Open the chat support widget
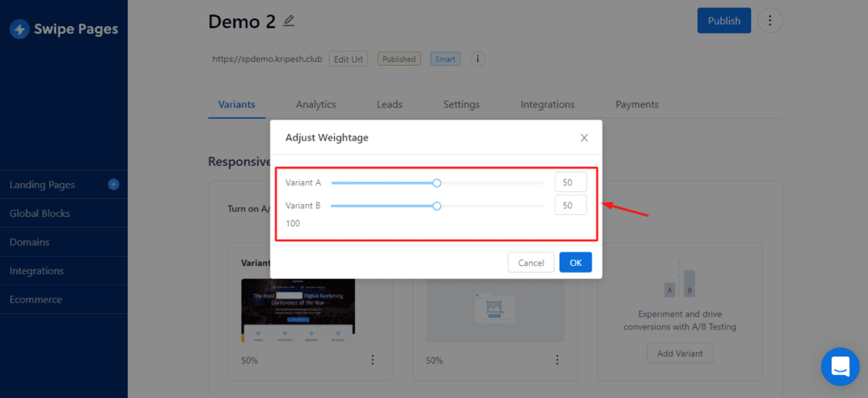Image resolution: width=868 pixels, height=398 pixels. pos(840,366)
